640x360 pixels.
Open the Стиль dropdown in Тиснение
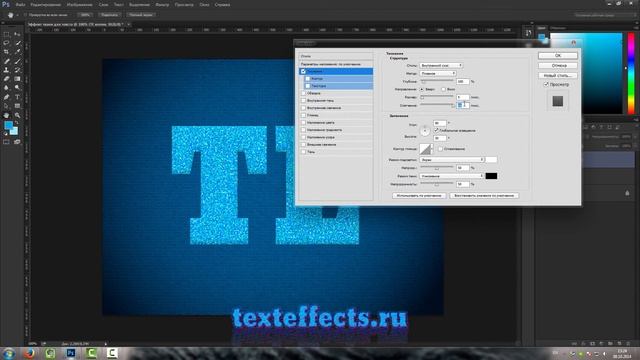point(441,65)
